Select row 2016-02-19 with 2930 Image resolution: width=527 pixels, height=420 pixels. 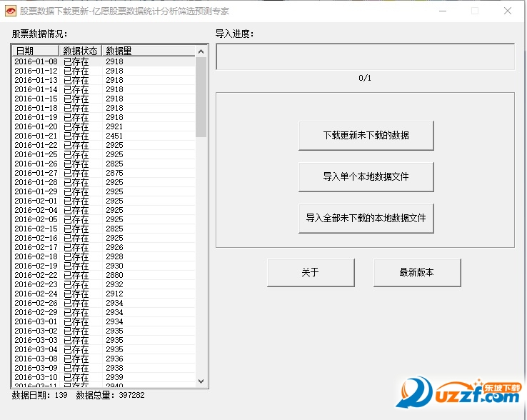(x=104, y=266)
